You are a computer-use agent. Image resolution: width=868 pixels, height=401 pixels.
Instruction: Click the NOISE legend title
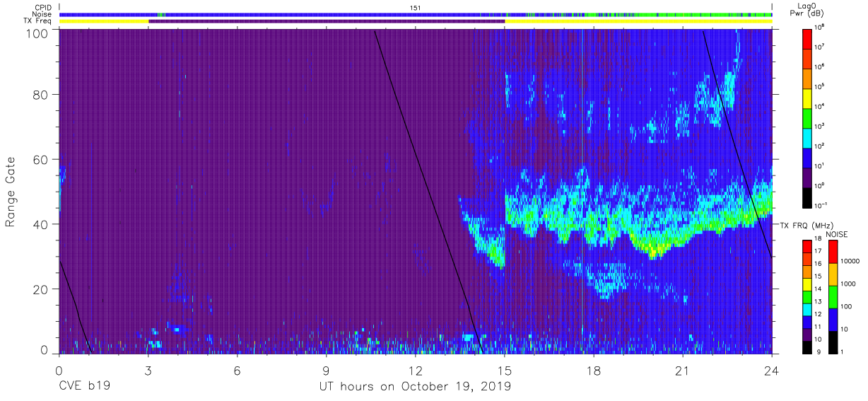[x=838, y=234]
